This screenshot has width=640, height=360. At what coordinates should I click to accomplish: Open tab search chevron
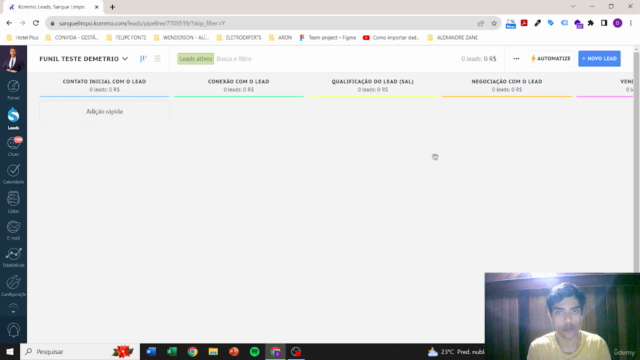click(573, 7)
